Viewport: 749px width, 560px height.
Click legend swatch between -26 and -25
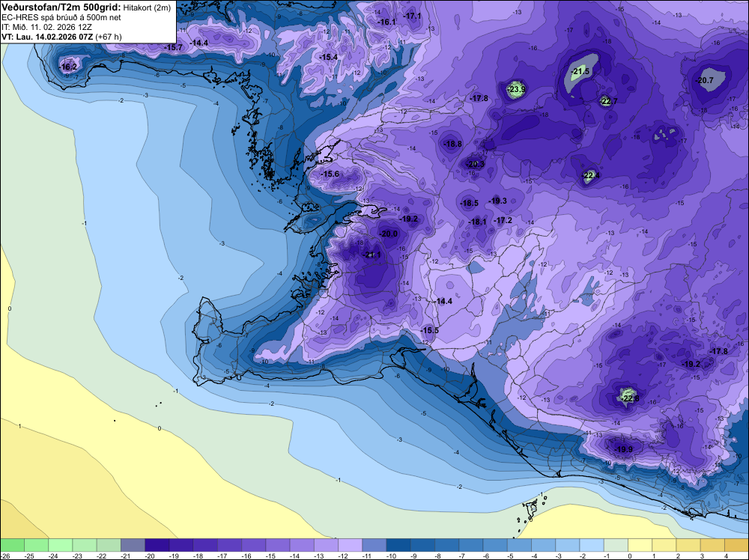click(13, 545)
